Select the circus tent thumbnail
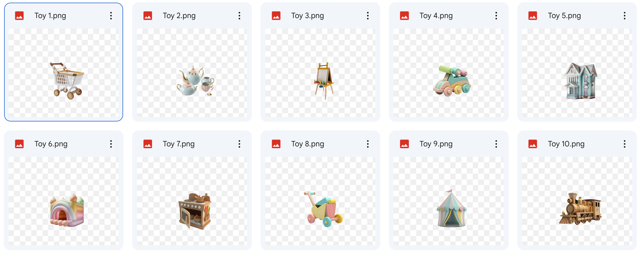This screenshot has height=258, width=644. coord(449,201)
